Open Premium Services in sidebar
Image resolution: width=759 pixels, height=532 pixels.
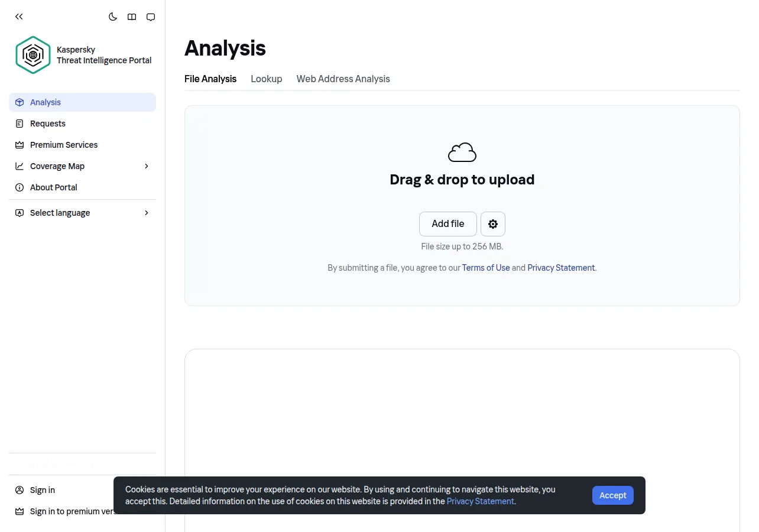point(83,145)
